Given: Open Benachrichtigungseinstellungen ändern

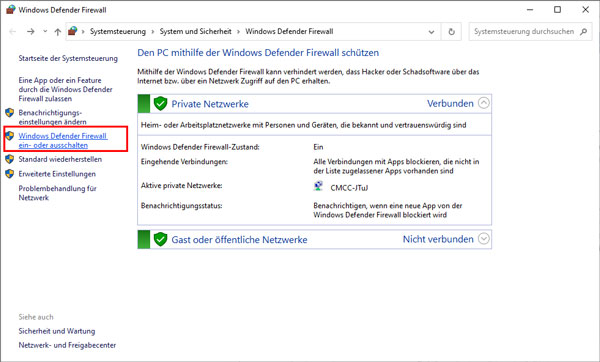Looking at the screenshot, I should [x=52, y=117].
